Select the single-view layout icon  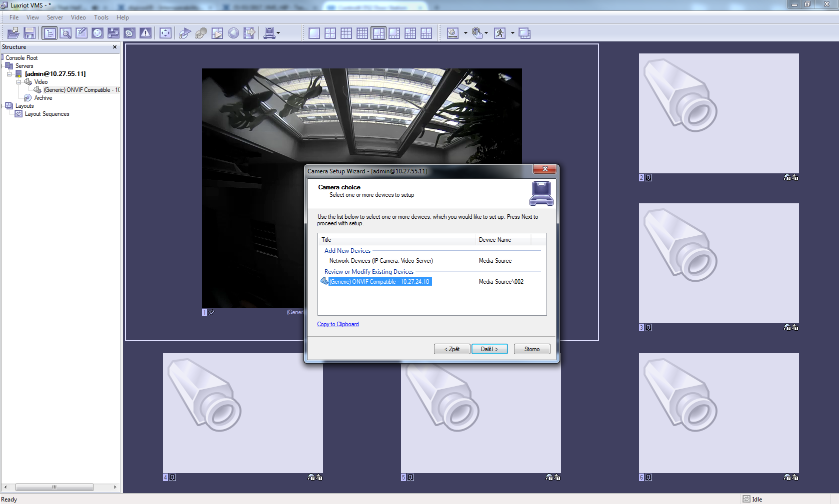(314, 33)
